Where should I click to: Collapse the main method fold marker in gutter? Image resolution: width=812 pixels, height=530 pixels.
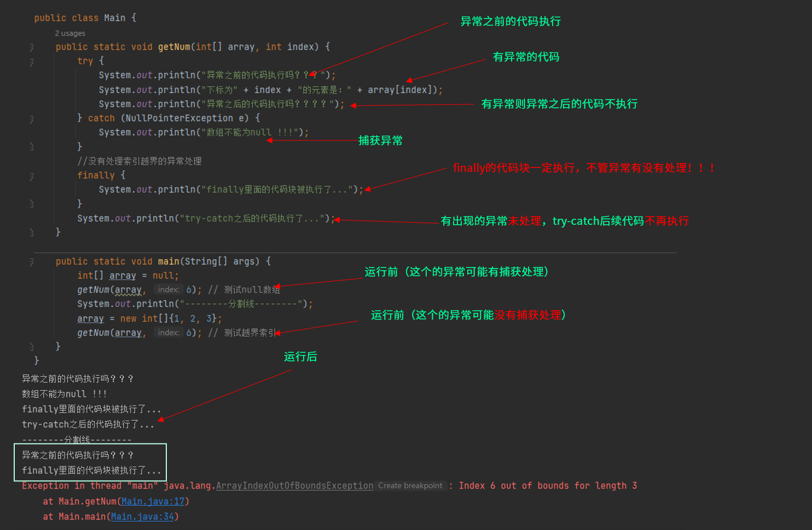click(31, 262)
